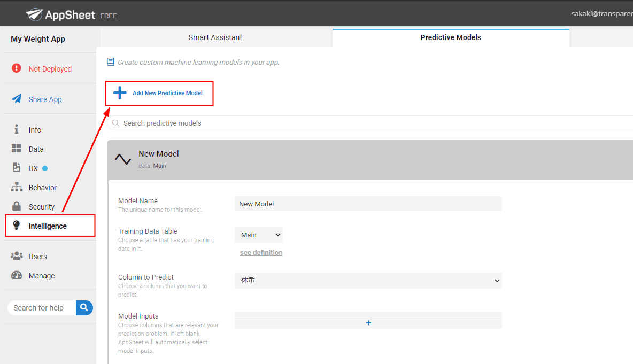Select the Predictive Models tab
This screenshot has width=633, height=364.
point(451,37)
